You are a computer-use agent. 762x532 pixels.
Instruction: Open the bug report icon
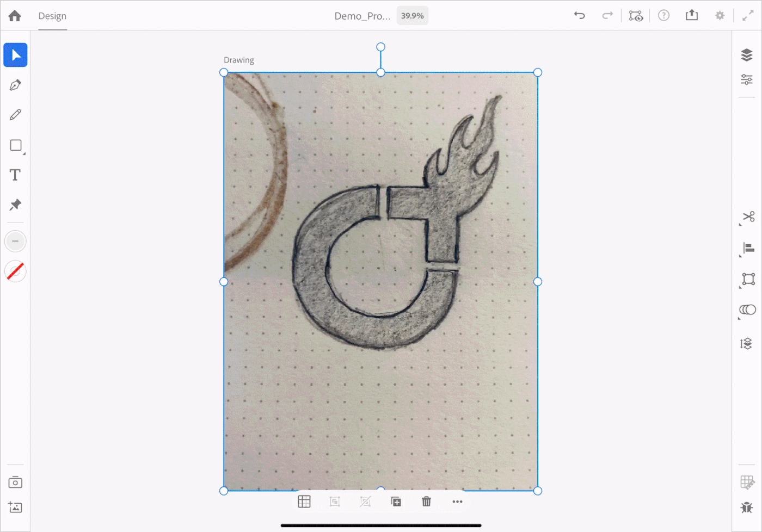747,508
